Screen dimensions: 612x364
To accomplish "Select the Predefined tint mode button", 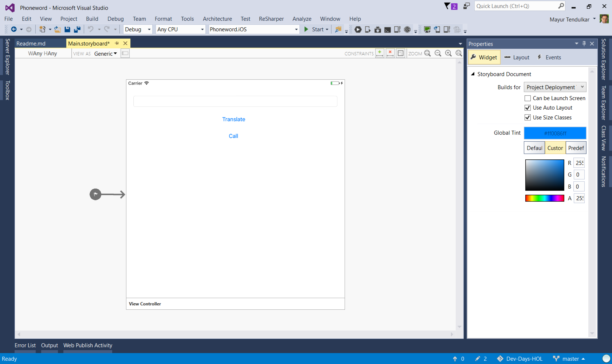I will coord(576,148).
